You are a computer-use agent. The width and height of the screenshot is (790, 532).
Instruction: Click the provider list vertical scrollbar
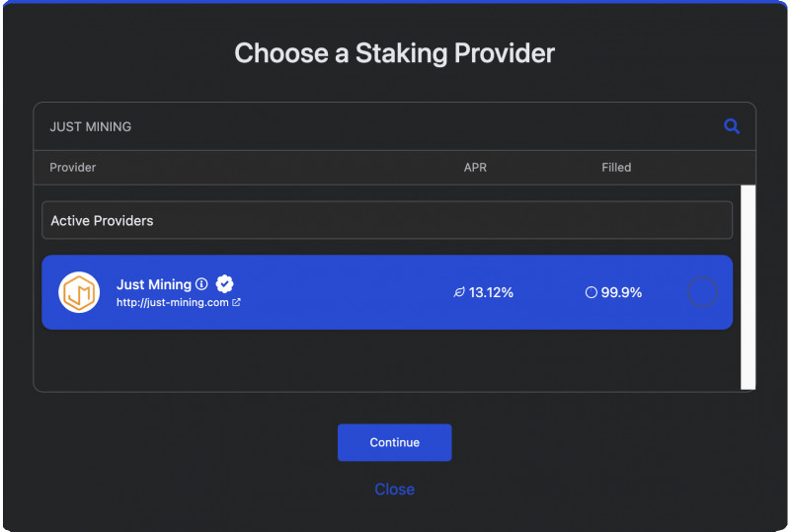coord(748,287)
